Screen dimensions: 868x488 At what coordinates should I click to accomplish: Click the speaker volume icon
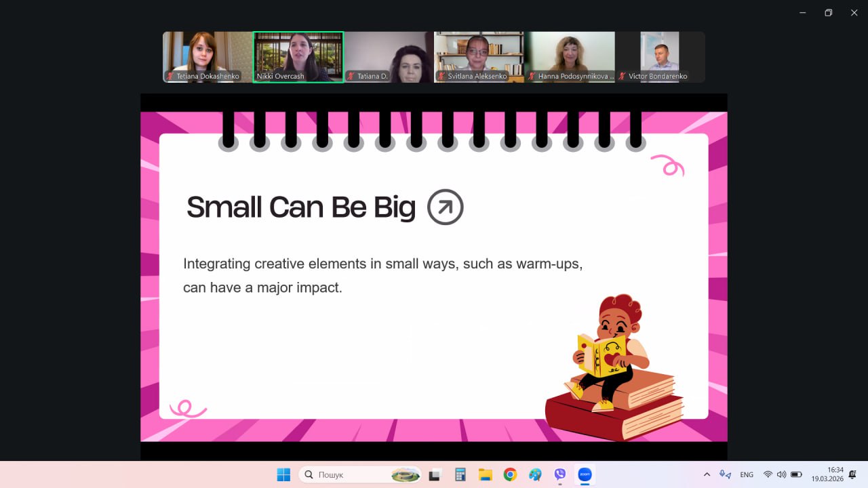[x=781, y=474]
